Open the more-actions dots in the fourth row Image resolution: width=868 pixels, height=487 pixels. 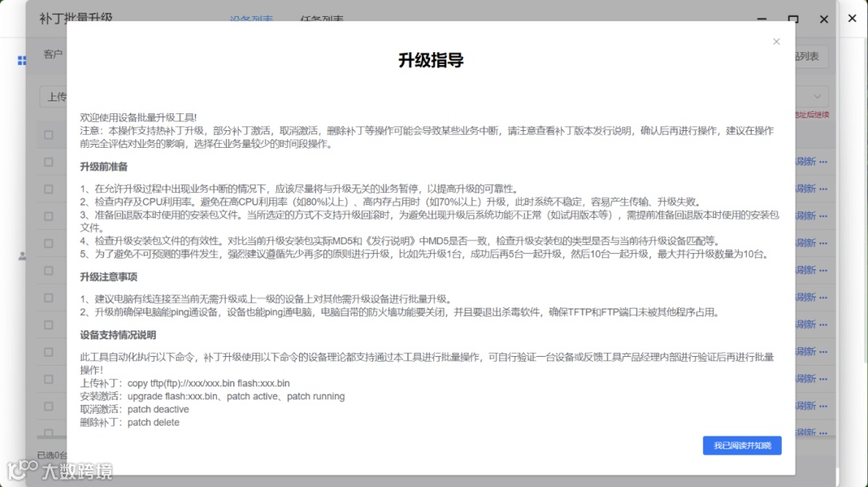click(823, 243)
